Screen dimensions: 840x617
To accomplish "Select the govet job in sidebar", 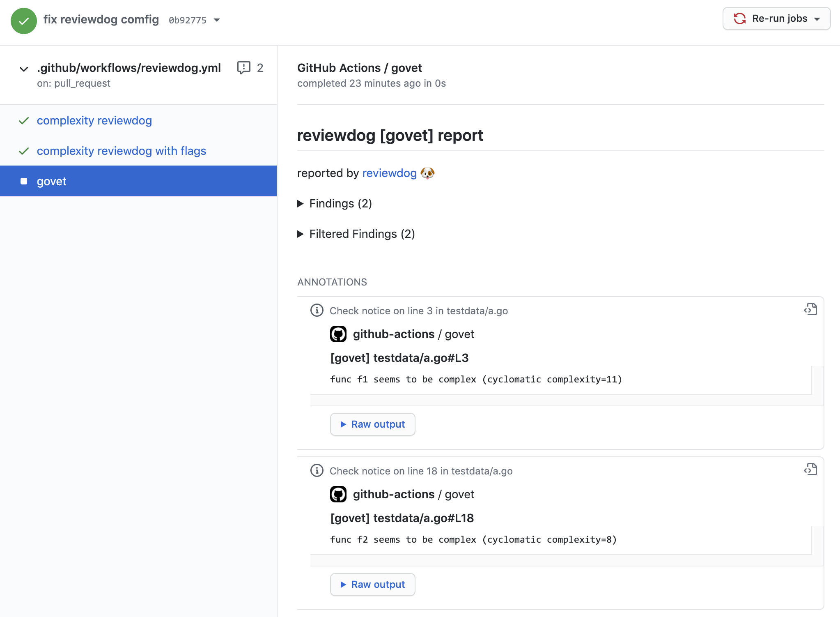I will [51, 182].
